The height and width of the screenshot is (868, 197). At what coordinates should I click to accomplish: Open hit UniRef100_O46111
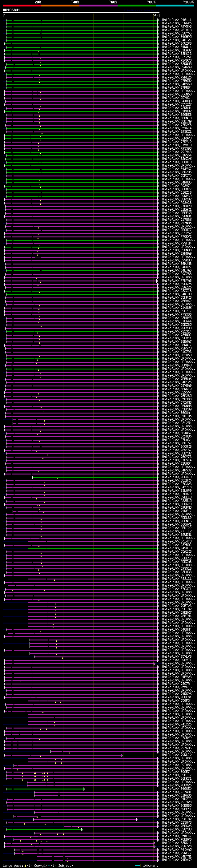177,20
